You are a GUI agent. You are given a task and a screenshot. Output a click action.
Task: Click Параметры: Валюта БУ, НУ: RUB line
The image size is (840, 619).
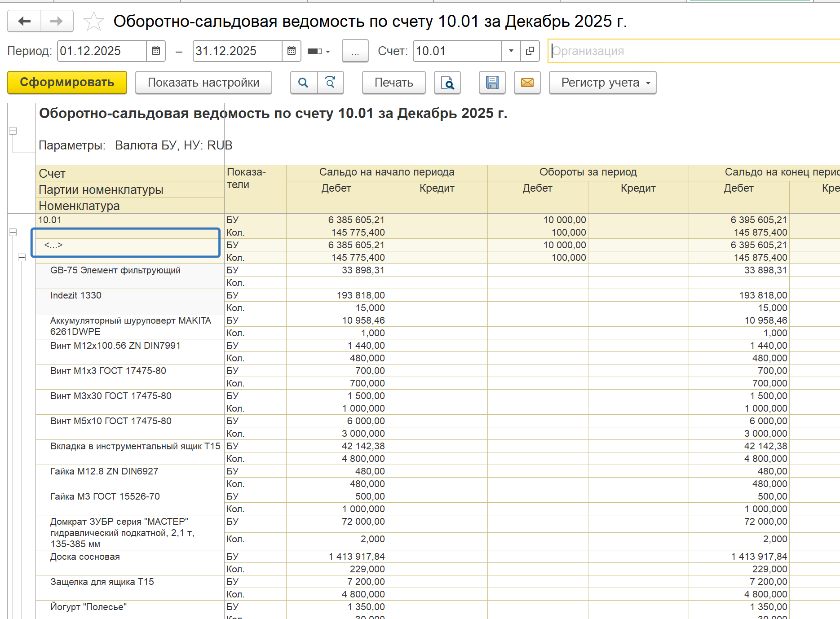(x=136, y=145)
